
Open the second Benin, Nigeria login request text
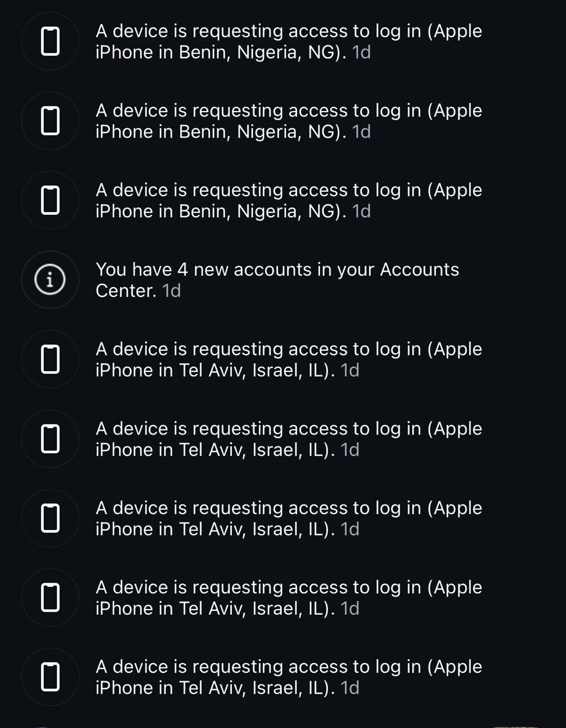coord(288,121)
